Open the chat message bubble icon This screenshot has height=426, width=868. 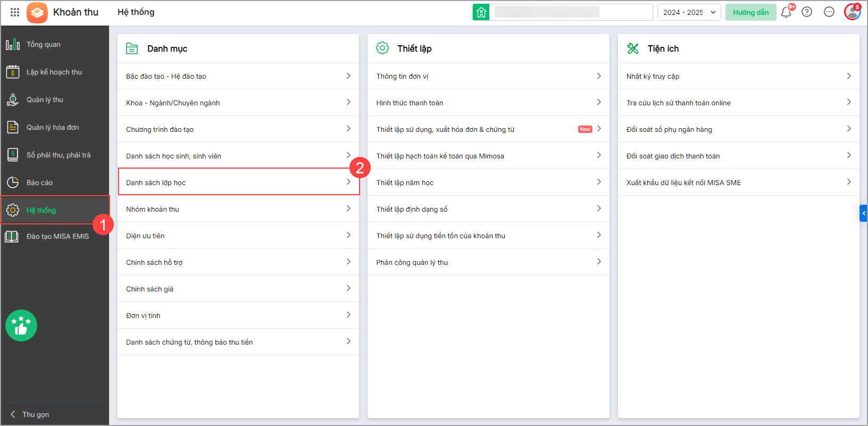coord(829,12)
